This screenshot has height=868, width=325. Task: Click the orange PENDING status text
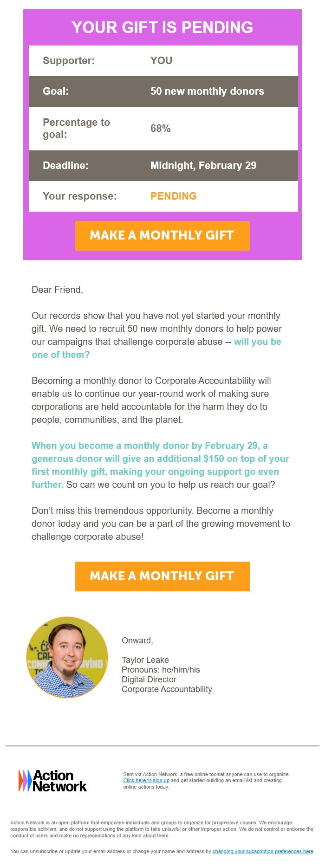click(x=173, y=196)
